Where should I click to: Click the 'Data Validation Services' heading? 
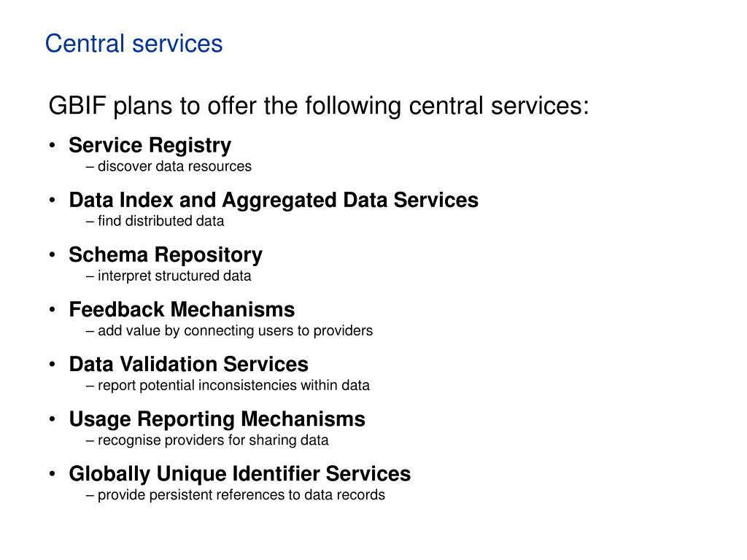click(189, 365)
